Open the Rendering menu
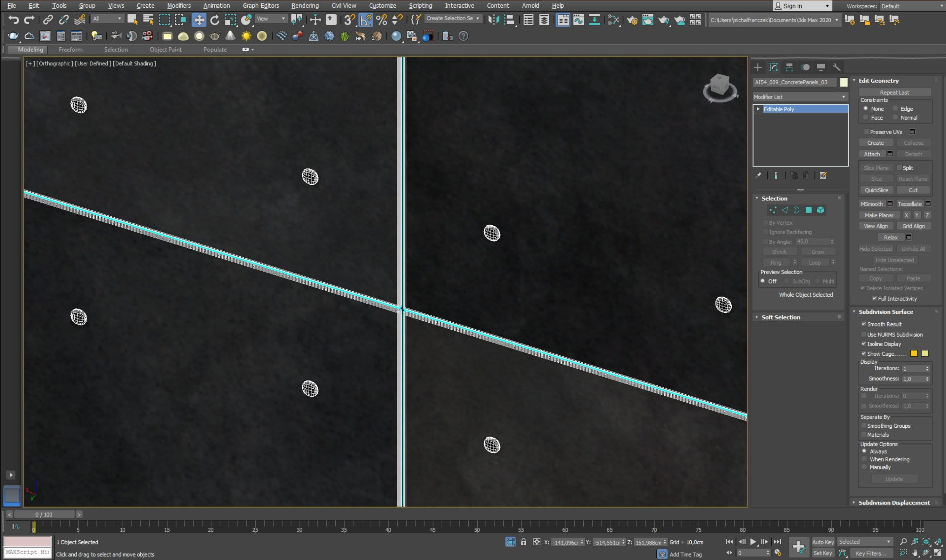This screenshot has height=560, width=946. tap(305, 6)
